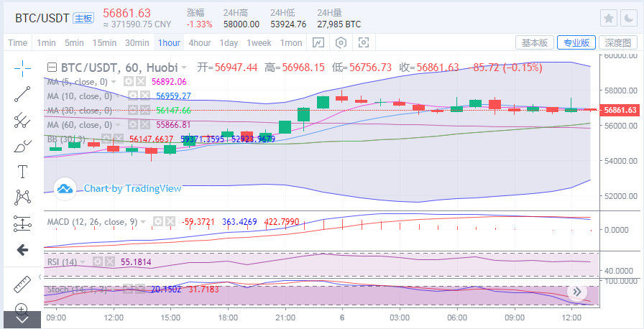Click the BTC/USDT pair title
This screenshot has height=329, width=644.
[x=42, y=19]
